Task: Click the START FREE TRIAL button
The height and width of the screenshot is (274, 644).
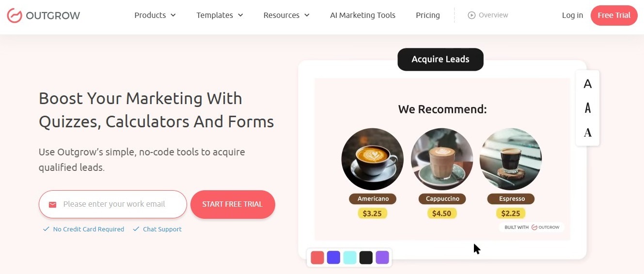Action: [x=233, y=204]
